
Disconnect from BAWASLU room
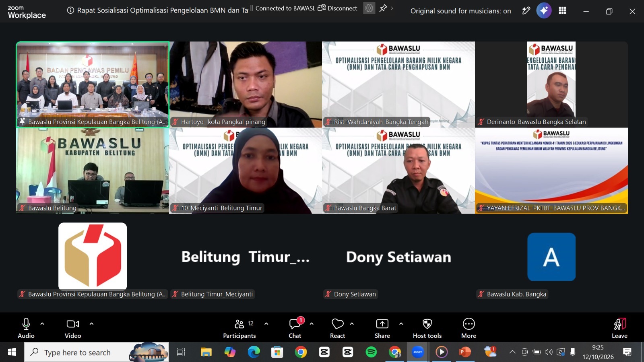click(x=337, y=8)
